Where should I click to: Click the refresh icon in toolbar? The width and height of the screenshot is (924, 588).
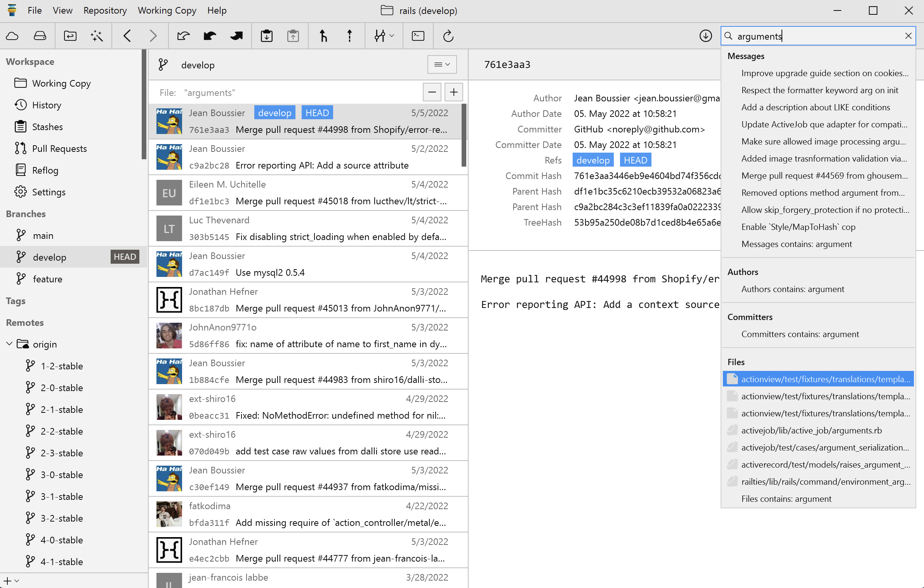coord(448,36)
